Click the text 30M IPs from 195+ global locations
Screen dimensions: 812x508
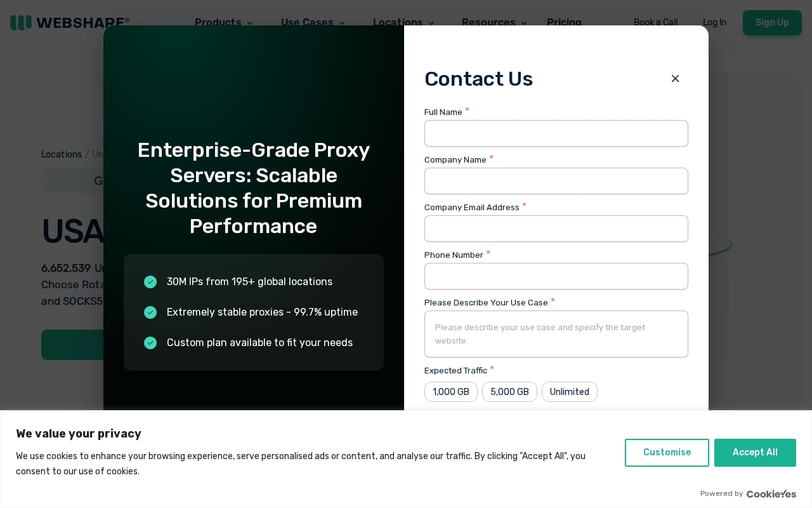point(249,282)
